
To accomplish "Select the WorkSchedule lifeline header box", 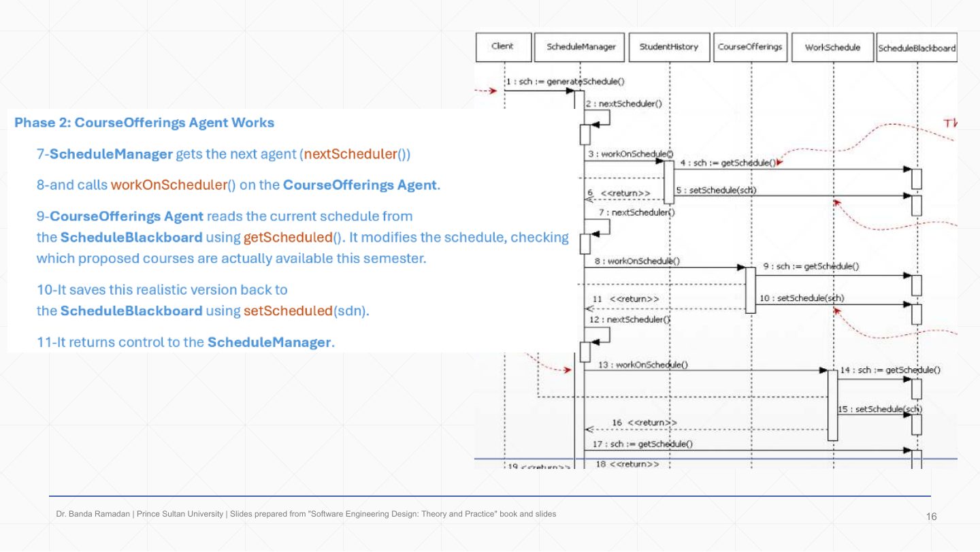I will click(832, 47).
